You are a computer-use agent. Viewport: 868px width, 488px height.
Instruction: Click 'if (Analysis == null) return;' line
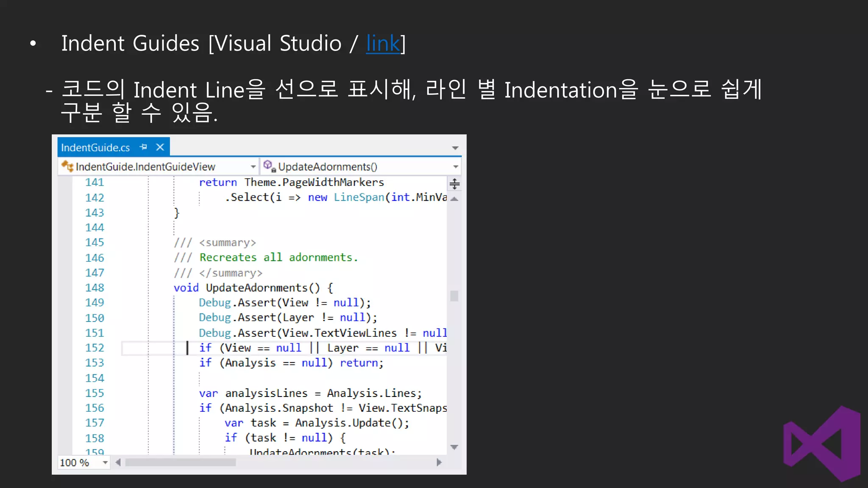291,363
